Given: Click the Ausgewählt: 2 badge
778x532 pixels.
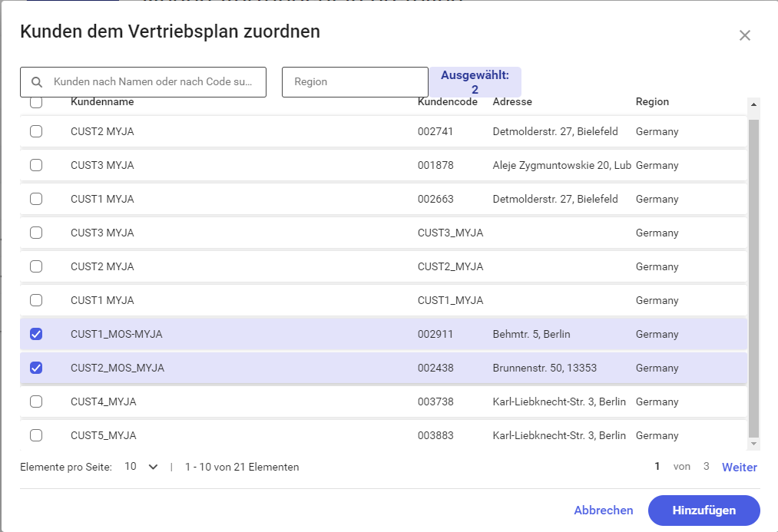Looking at the screenshot, I should (x=475, y=82).
